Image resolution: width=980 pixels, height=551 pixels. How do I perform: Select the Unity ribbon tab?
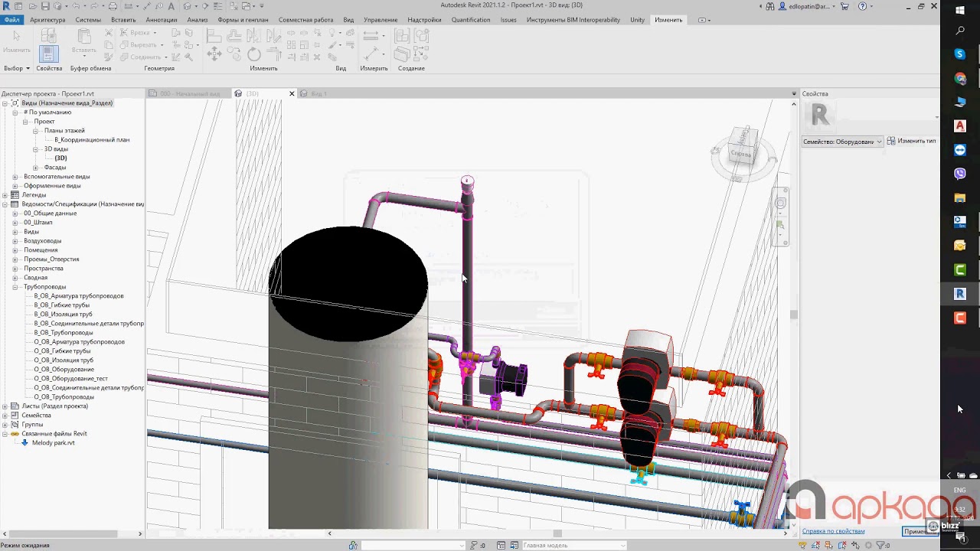637,20
